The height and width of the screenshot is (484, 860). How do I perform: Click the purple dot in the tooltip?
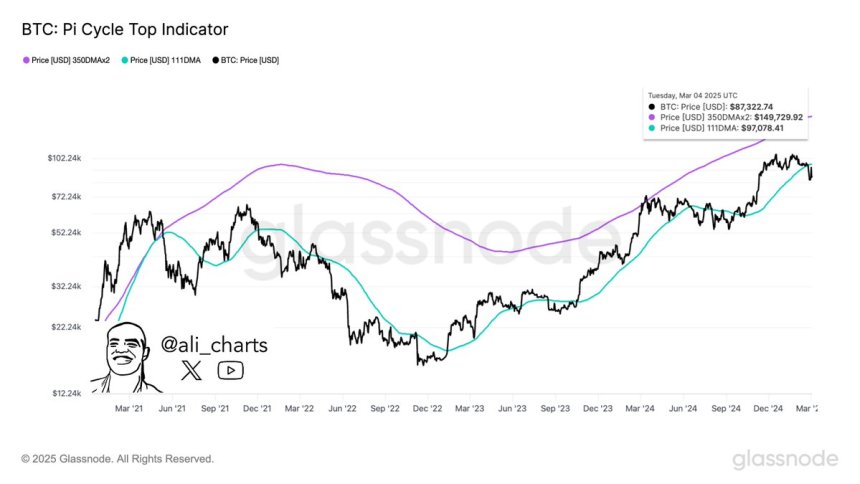click(652, 116)
